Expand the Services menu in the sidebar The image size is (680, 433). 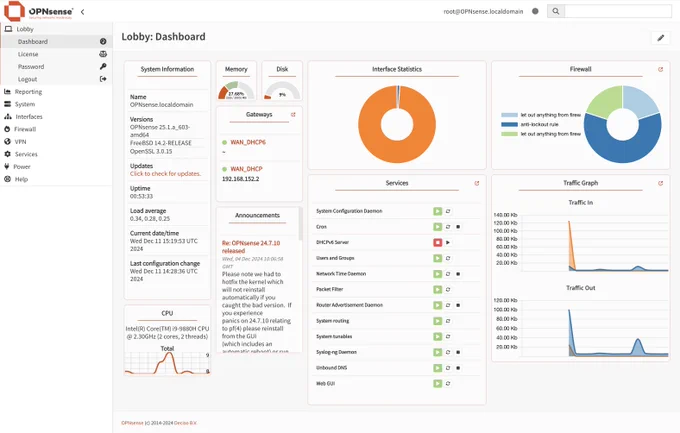point(56,154)
